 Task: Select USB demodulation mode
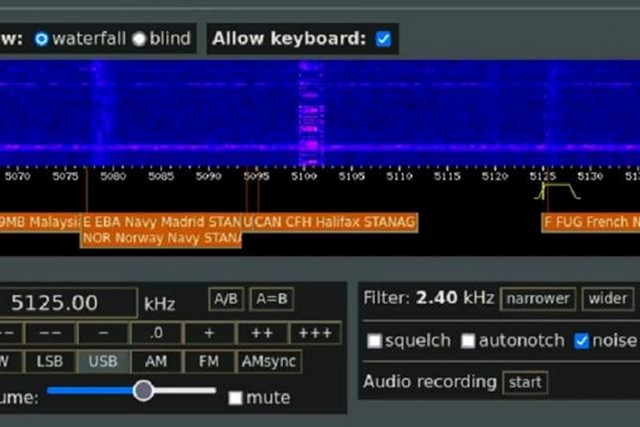click(103, 362)
